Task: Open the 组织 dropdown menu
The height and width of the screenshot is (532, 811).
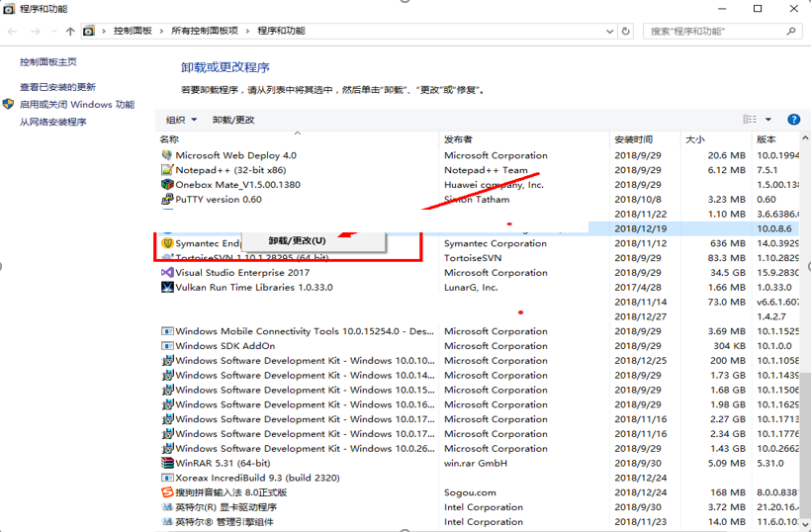Action: pos(181,120)
